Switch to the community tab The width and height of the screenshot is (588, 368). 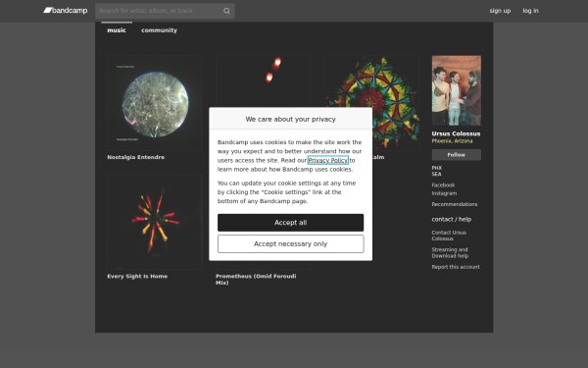point(159,30)
